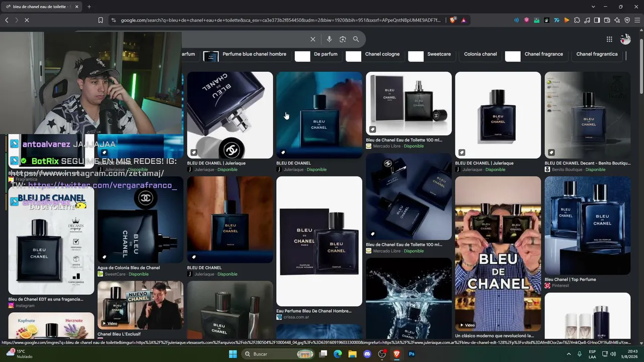This screenshot has height=362, width=644.
Task: Filter by 'Colonia chanel' chip
Action: [x=480, y=54]
